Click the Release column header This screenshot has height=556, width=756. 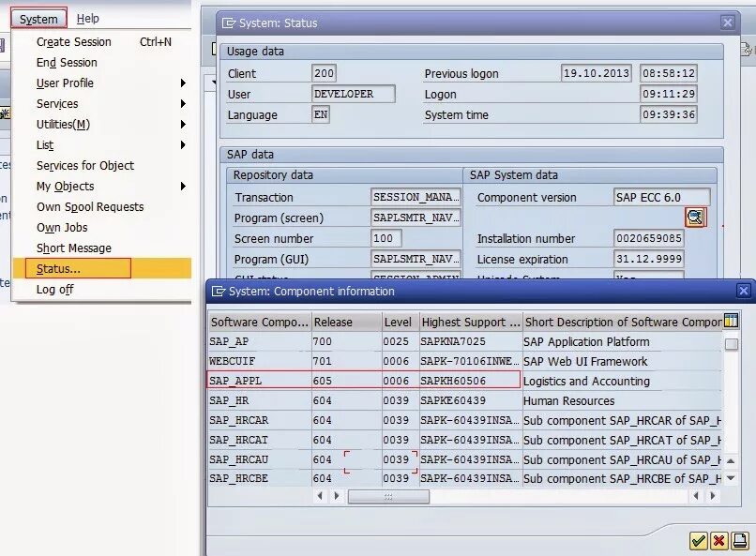tap(346, 322)
